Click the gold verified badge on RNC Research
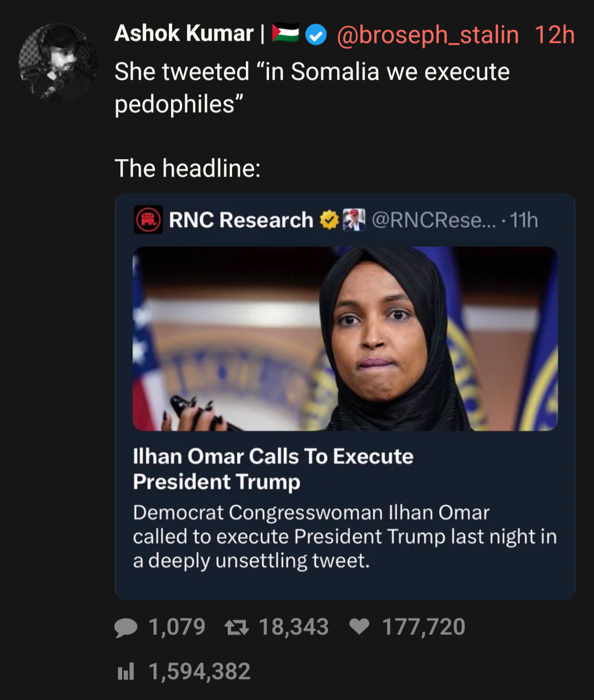This screenshot has height=700, width=594. (x=329, y=220)
